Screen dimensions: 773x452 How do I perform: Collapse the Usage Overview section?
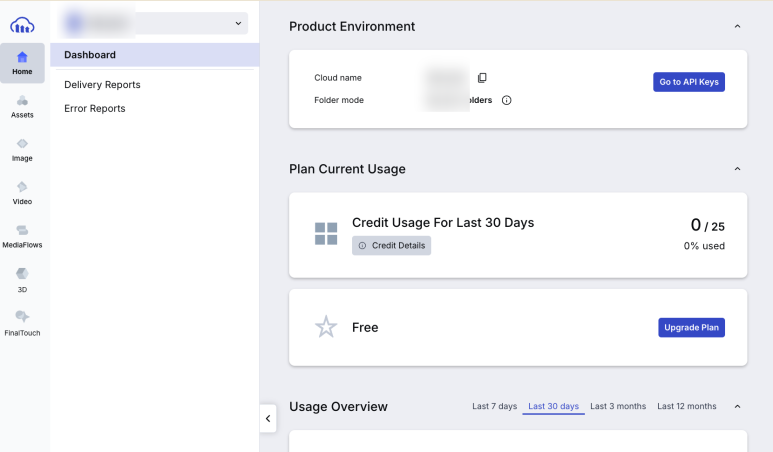point(737,406)
